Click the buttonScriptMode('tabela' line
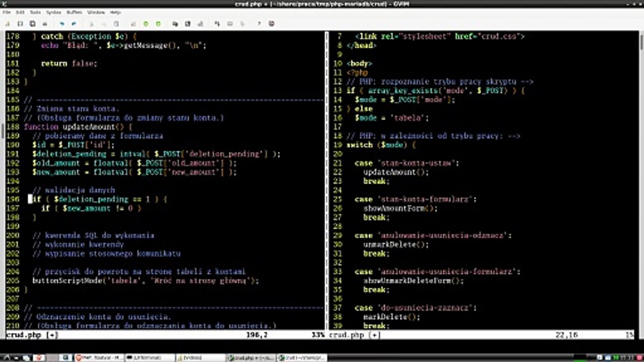The width and height of the screenshot is (644, 362). click(x=145, y=281)
